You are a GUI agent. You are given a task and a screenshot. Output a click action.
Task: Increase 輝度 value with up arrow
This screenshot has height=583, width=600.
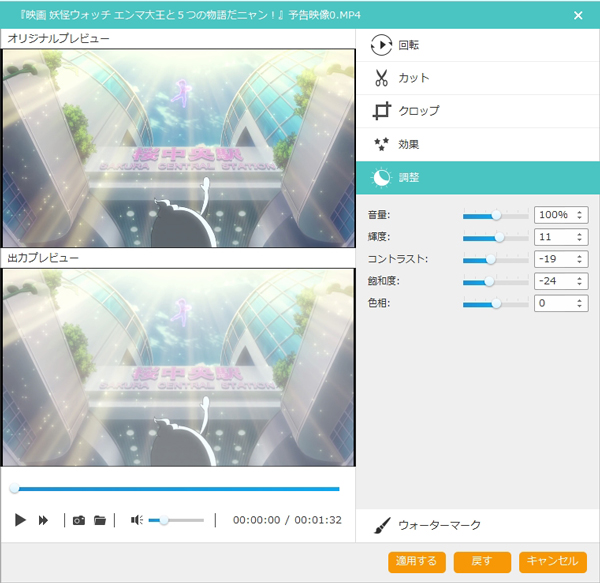coord(580,234)
